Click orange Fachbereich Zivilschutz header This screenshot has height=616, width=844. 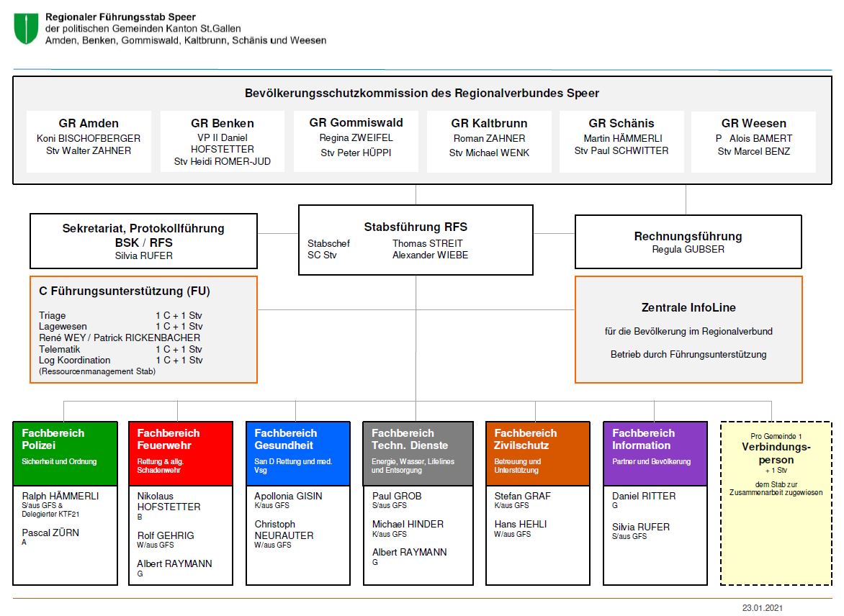[538, 453]
